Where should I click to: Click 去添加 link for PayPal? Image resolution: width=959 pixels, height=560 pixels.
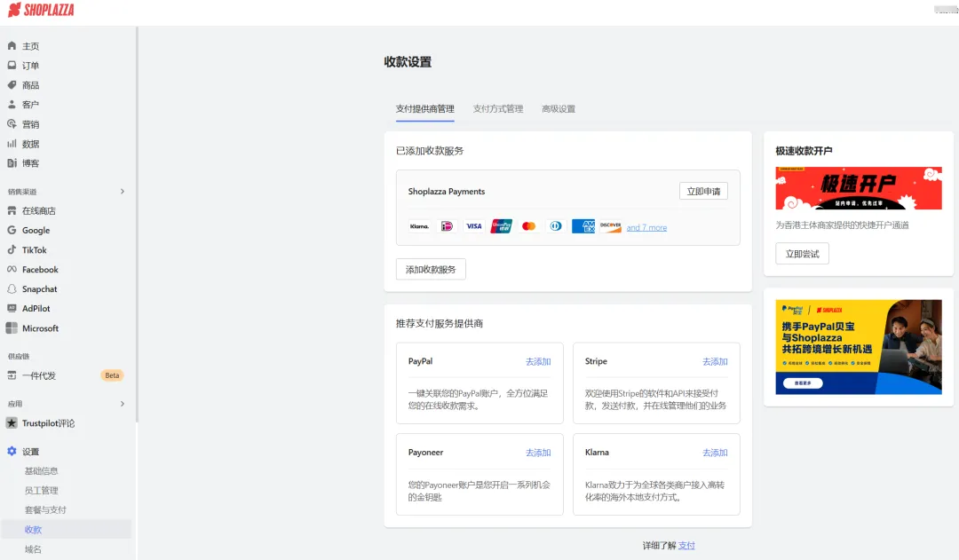coord(538,362)
